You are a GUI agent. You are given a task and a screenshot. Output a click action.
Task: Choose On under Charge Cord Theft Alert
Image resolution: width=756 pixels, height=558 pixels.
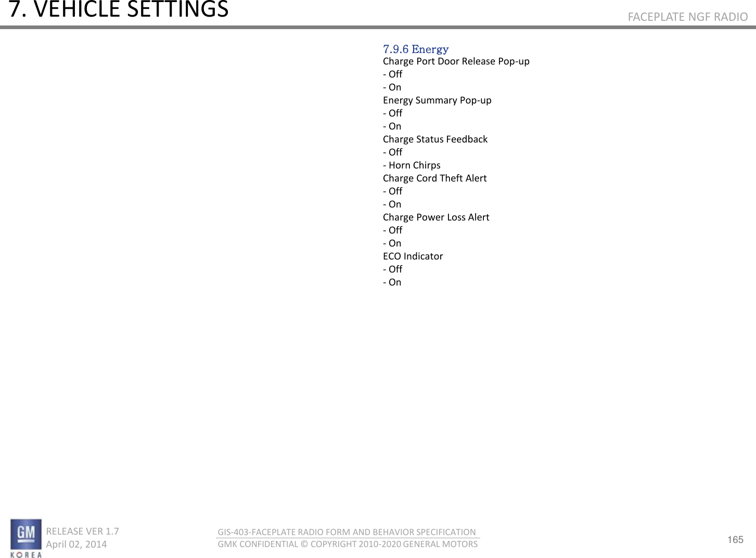click(x=392, y=204)
